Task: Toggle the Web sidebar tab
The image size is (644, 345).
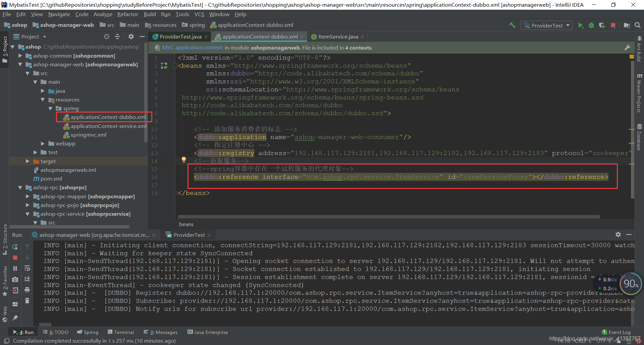Action: pyautogui.click(x=5, y=314)
